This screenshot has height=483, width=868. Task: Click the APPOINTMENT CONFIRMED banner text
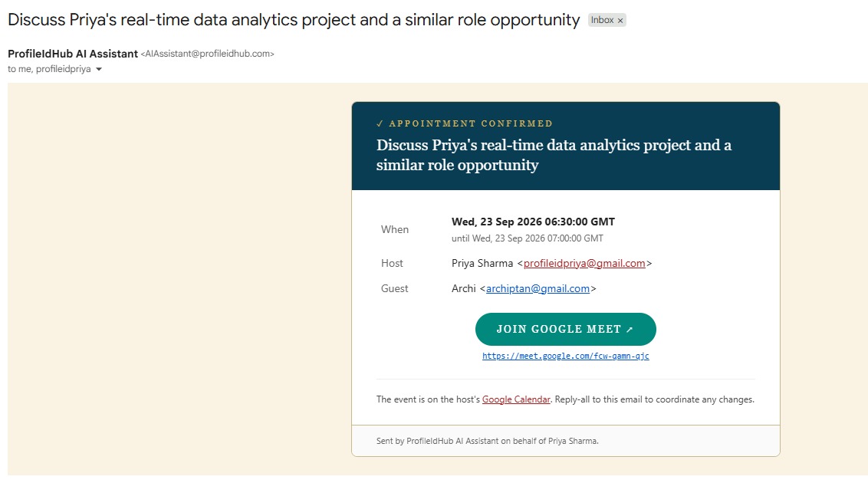[471, 123]
